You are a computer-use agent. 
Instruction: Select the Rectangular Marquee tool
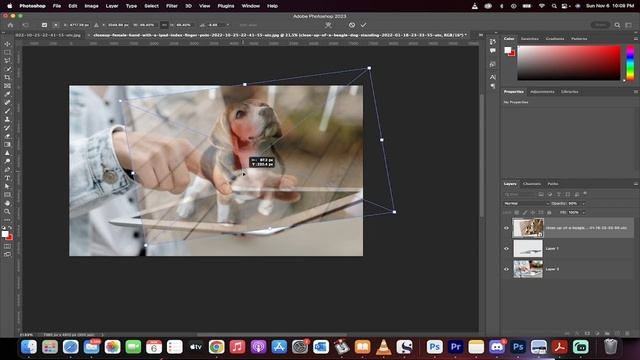pyautogui.click(x=7, y=52)
